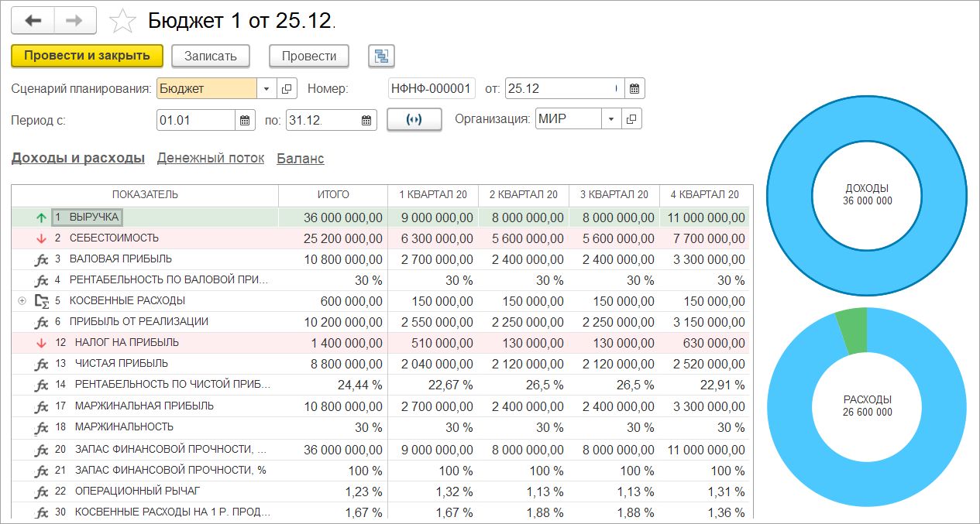Select the ВЫРУЧКА row in table
Viewport: 980px width, 524px height.
pyautogui.click(x=380, y=217)
